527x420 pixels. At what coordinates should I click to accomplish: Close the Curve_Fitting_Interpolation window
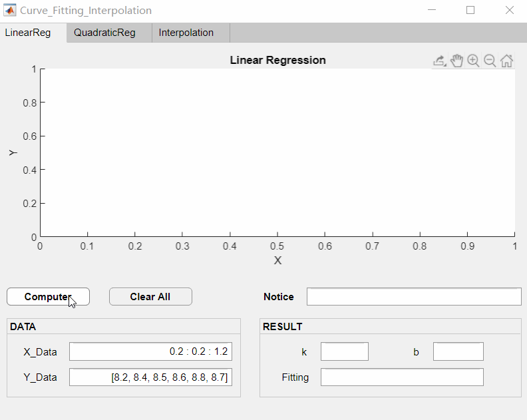[510, 10]
